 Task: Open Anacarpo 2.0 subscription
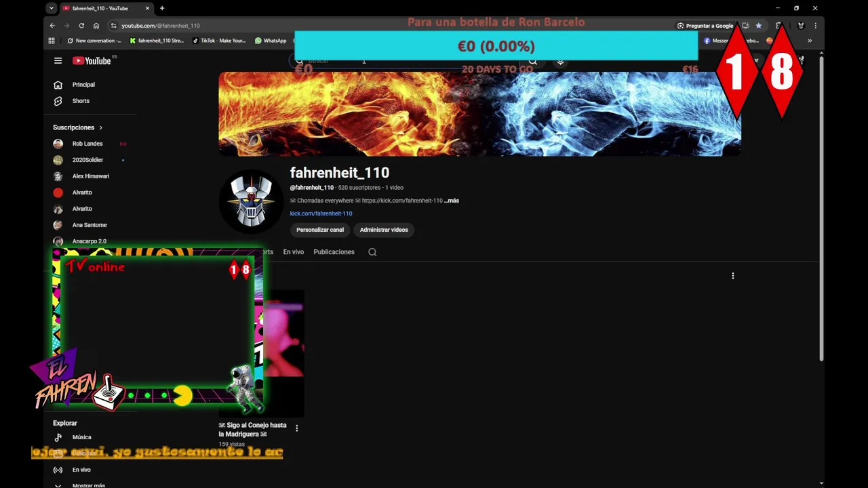click(x=90, y=241)
